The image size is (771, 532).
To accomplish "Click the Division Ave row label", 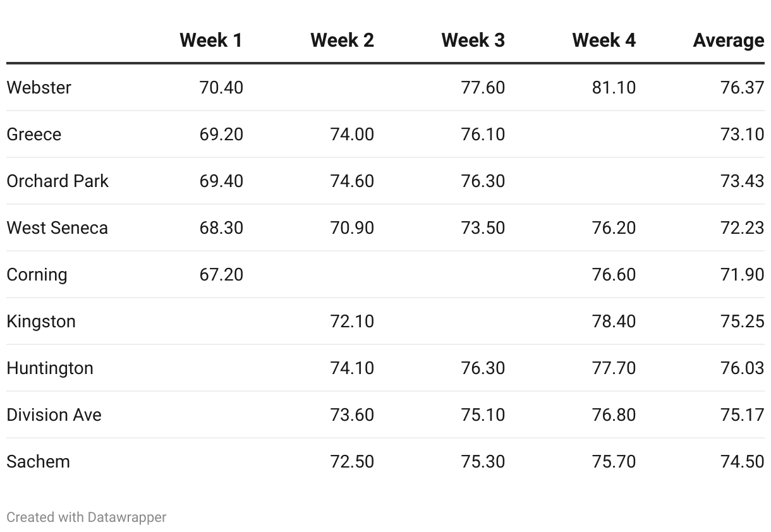I will 54,414.
